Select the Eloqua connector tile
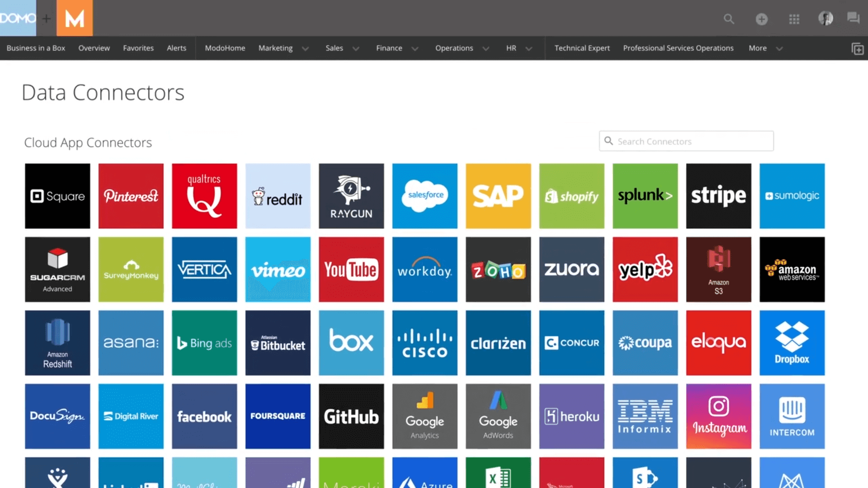 pyautogui.click(x=719, y=343)
